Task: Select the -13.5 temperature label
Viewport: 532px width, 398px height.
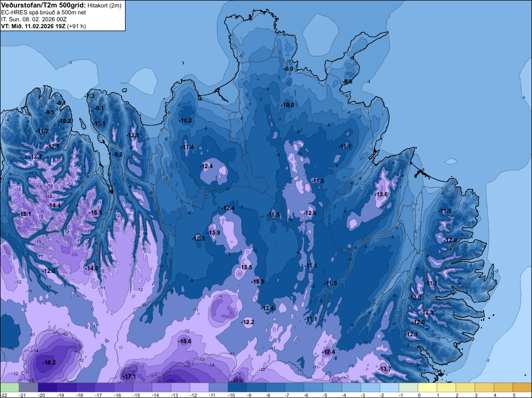Action: coord(246,267)
